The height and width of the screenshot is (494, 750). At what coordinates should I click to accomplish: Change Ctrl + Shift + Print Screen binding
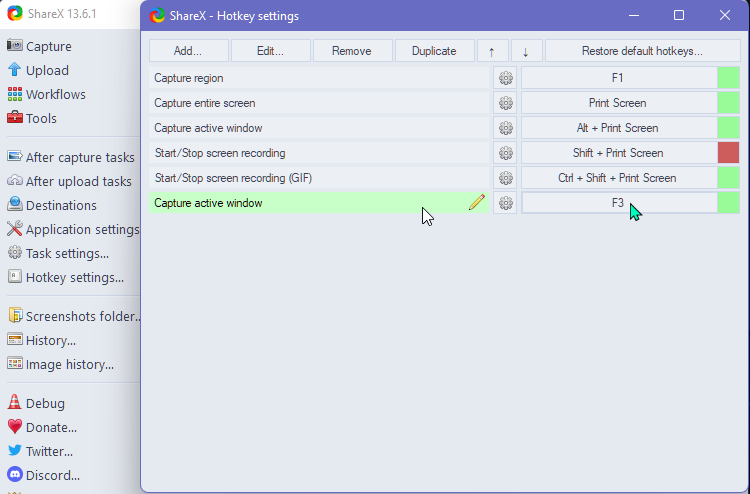pyautogui.click(x=618, y=178)
